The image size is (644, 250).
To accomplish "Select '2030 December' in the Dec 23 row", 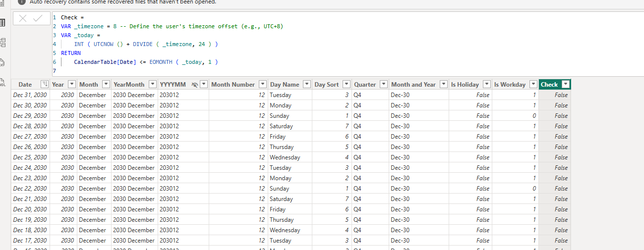I will [134, 178].
